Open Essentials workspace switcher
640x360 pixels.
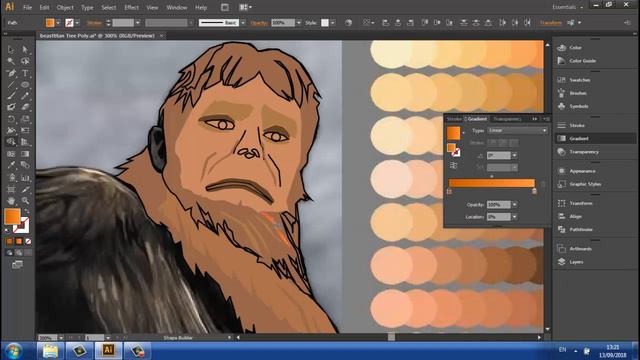567,7
